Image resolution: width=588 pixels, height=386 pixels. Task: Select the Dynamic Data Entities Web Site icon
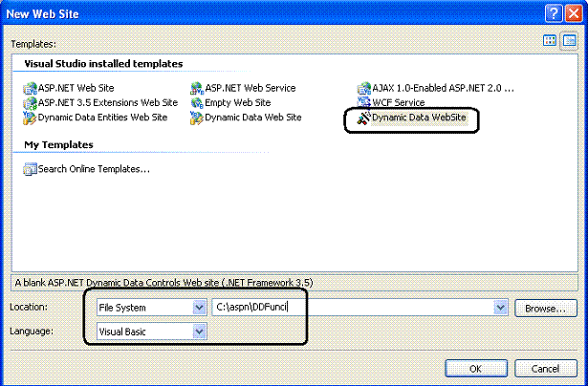(x=30, y=118)
